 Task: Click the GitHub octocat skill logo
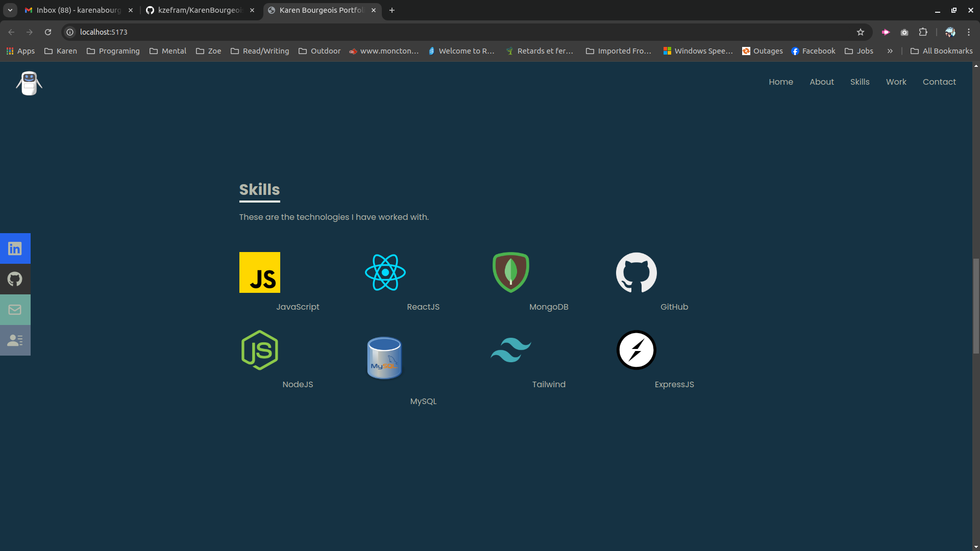click(636, 272)
